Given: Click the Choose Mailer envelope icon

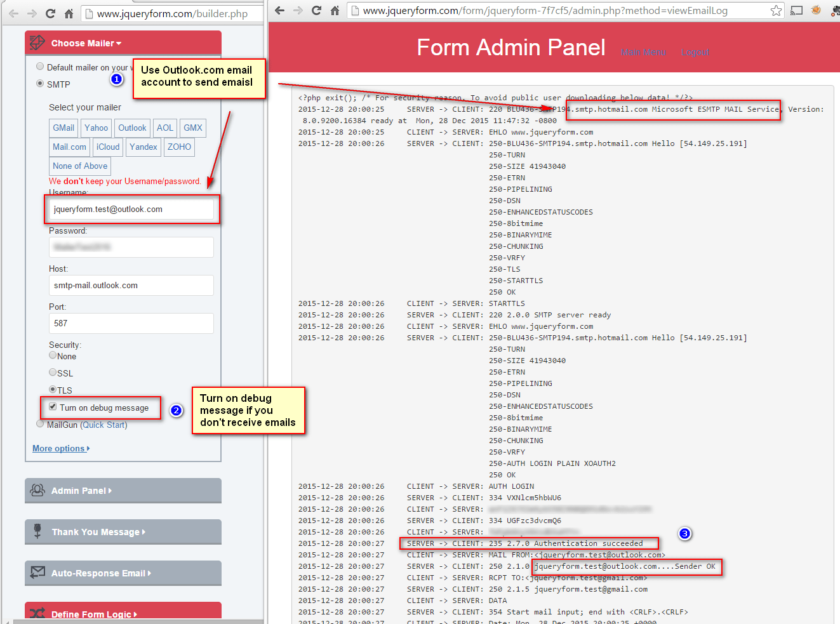Looking at the screenshot, I should tap(37, 43).
